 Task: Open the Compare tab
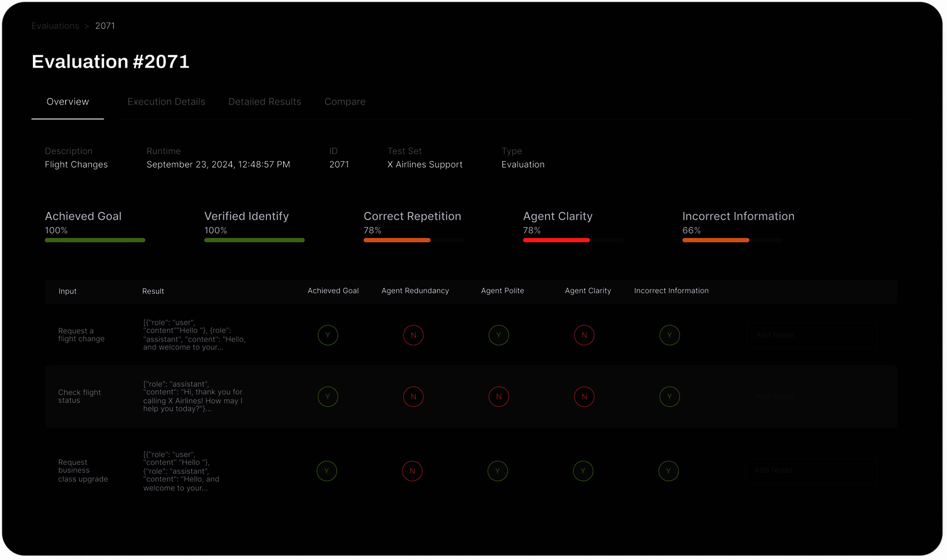[x=345, y=102]
